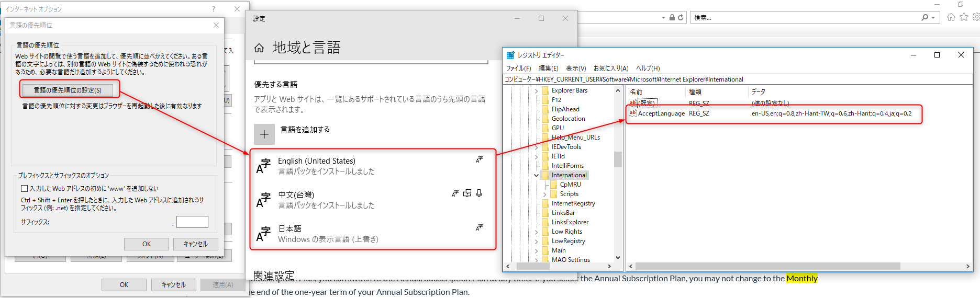Screen dimensions: 980x298
Task: Click the IntelliForms folder icon
Action: coord(545,166)
